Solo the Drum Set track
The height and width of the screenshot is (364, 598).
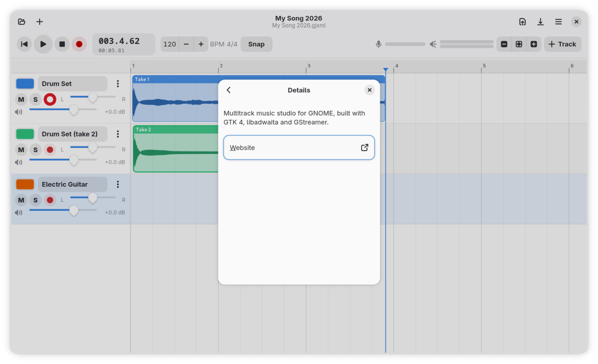point(36,100)
